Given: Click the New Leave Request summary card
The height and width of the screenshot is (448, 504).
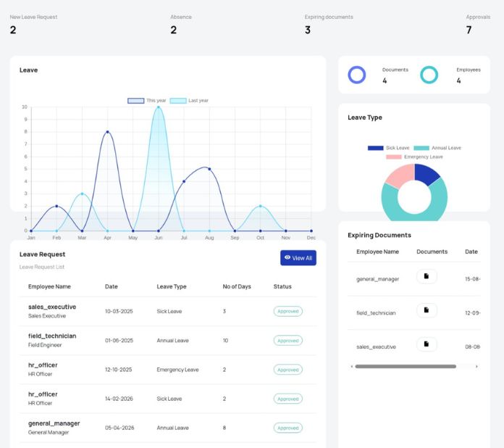Looking at the screenshot, I should coord(33,25).
